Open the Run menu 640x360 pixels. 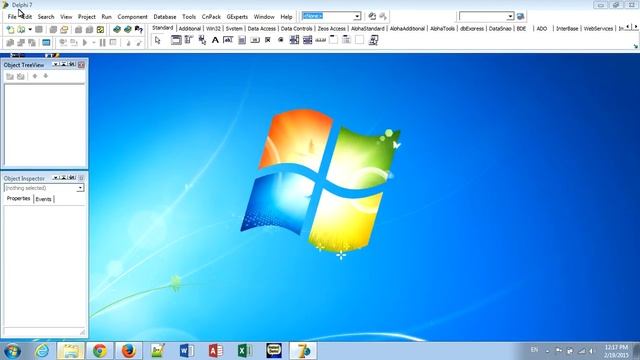[107, 17]
